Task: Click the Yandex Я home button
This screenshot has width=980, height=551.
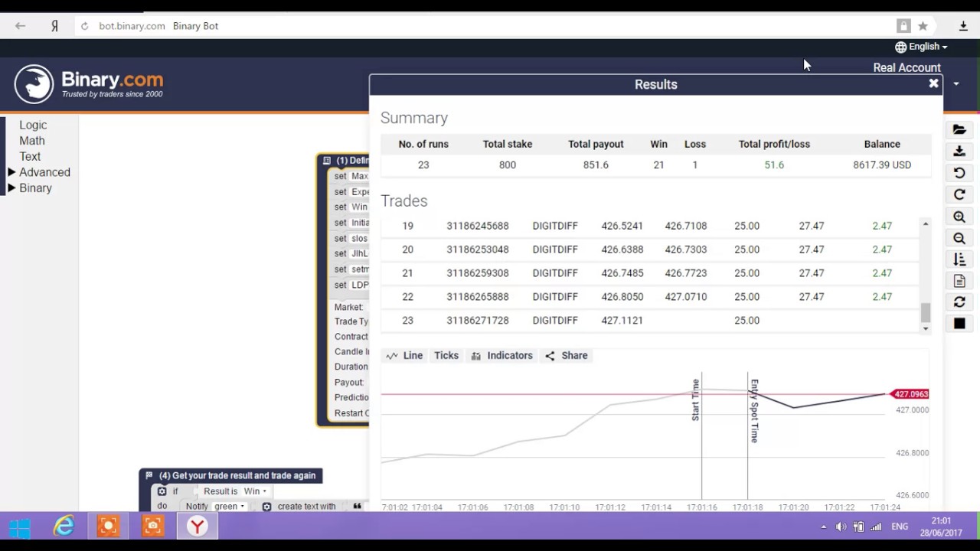Action: (x=54, y=26)
